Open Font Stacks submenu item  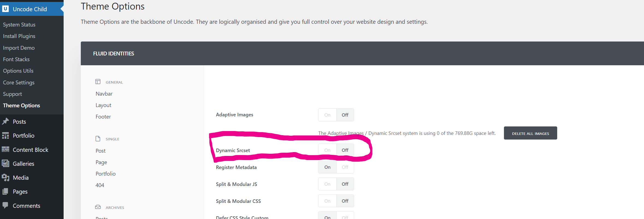pyautogui.click(x=16, y=59)
